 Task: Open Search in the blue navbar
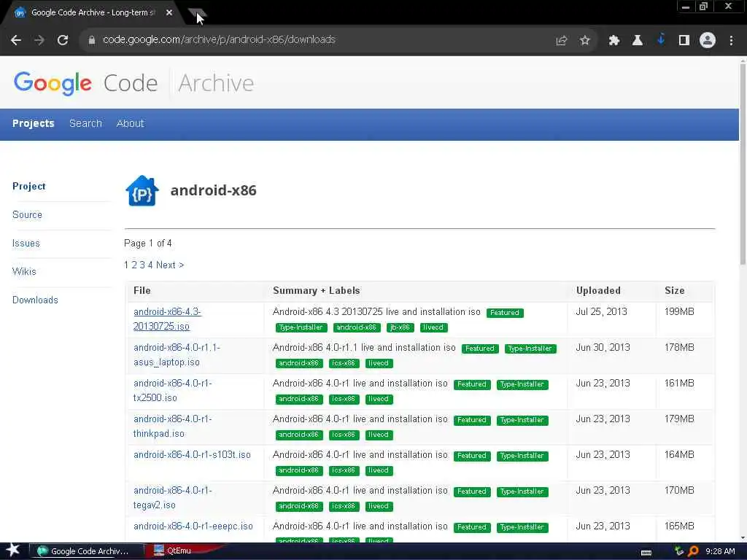[86, 123]
